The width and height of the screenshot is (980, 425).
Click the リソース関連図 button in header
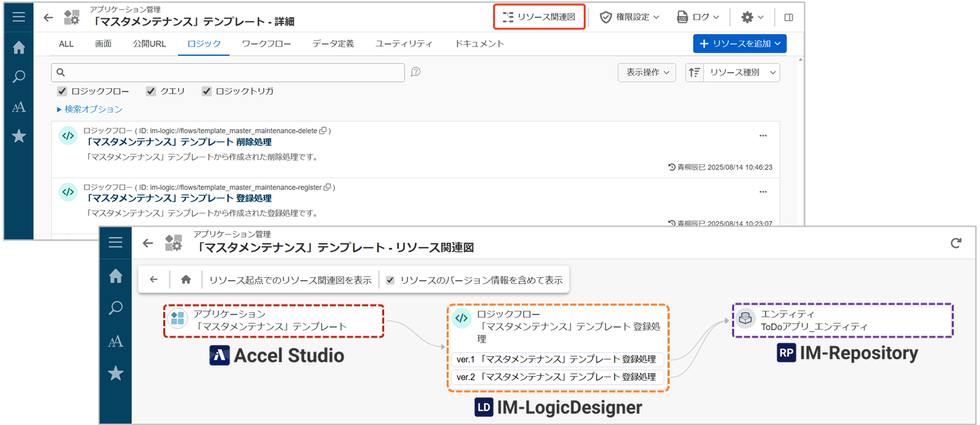click(x=539, y=17)
